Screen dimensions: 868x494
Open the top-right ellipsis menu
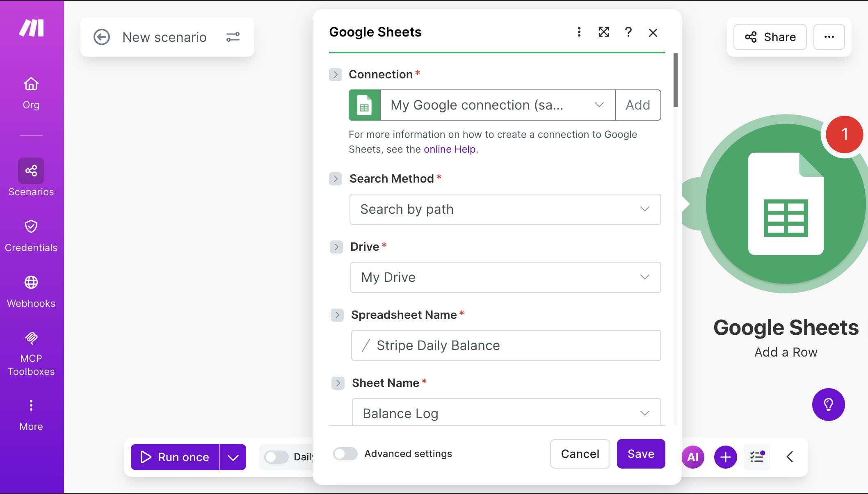[x=829, y=37]
